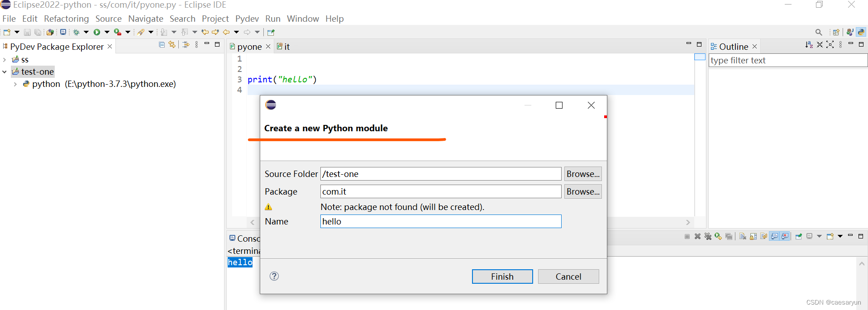Toggle show console on standard error change
The image size is (868, 310).
coord(785,236)
